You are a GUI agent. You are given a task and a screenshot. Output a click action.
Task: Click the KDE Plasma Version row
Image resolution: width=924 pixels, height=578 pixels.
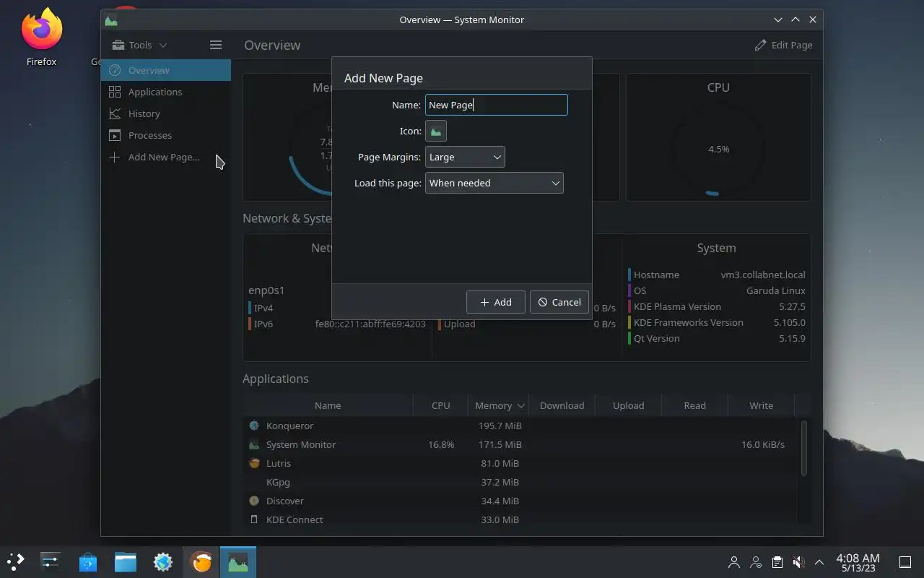[717, 306]
